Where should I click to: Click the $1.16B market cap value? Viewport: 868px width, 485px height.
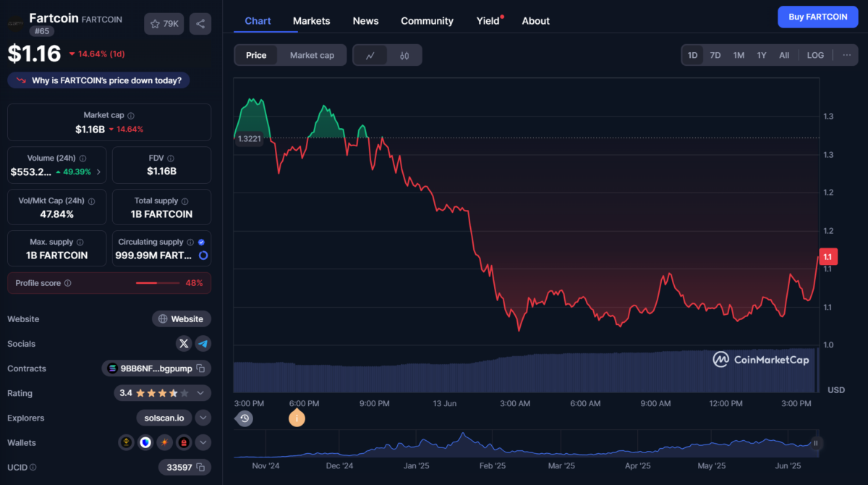[x=90, y=129]
